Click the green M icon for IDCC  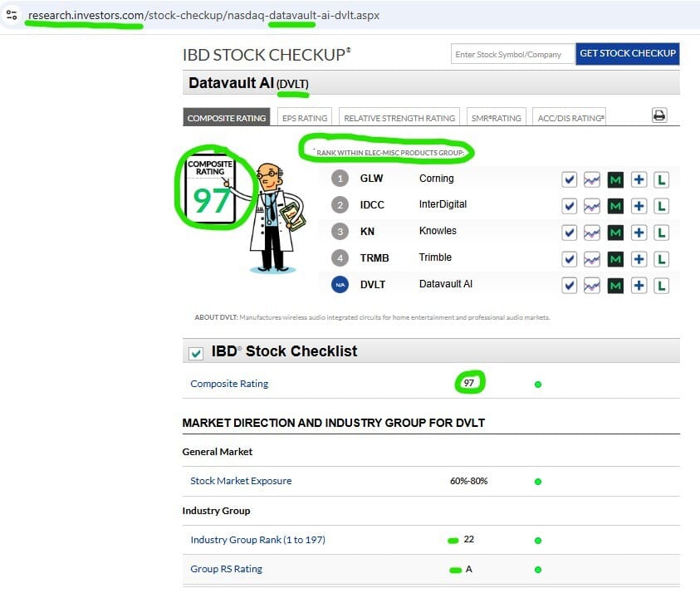(615, 206)
